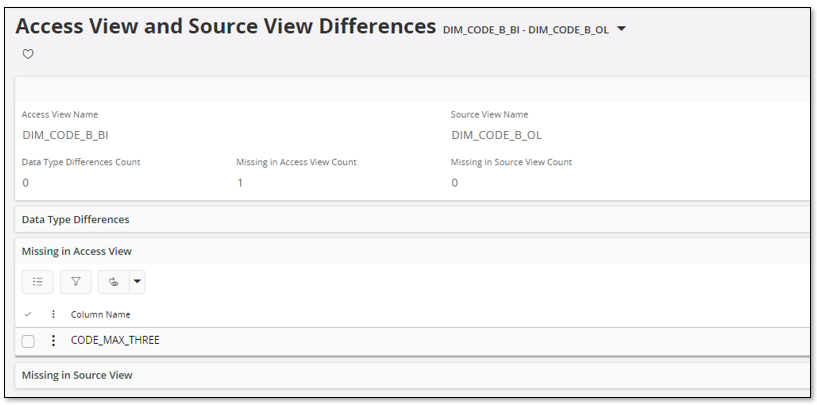The width and height of the screenshot is (817, 405).
Task: Select the CODE_MAX_THREE column name cell
Action: pos(115,341)
